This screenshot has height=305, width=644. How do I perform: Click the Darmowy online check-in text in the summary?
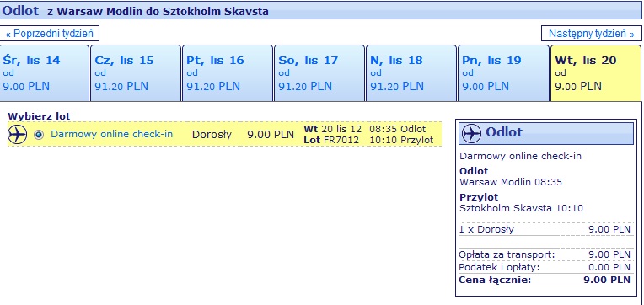pos(520,156)
